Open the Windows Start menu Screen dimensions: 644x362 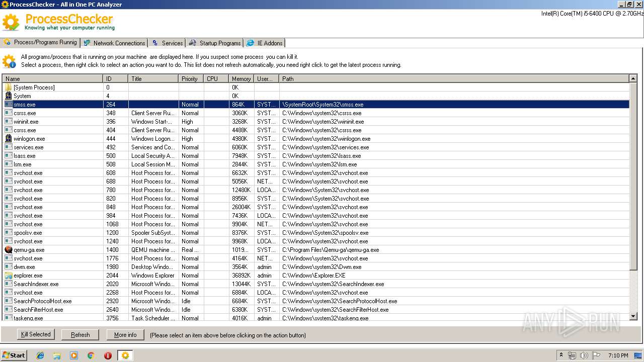(14, 355)
